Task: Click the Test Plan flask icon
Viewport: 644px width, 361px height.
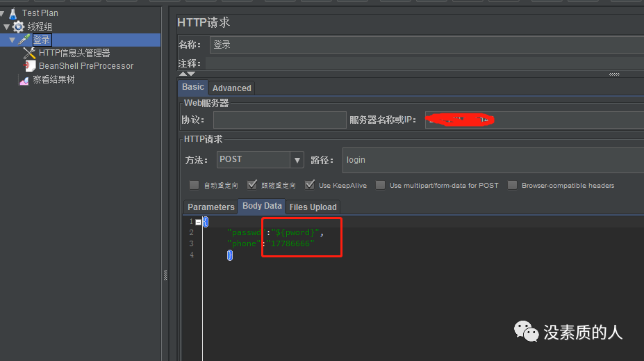Action: click(x=13, y=13)
